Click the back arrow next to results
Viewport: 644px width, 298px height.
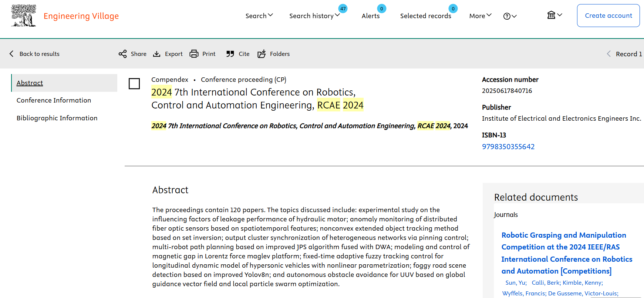coord(11,54)
